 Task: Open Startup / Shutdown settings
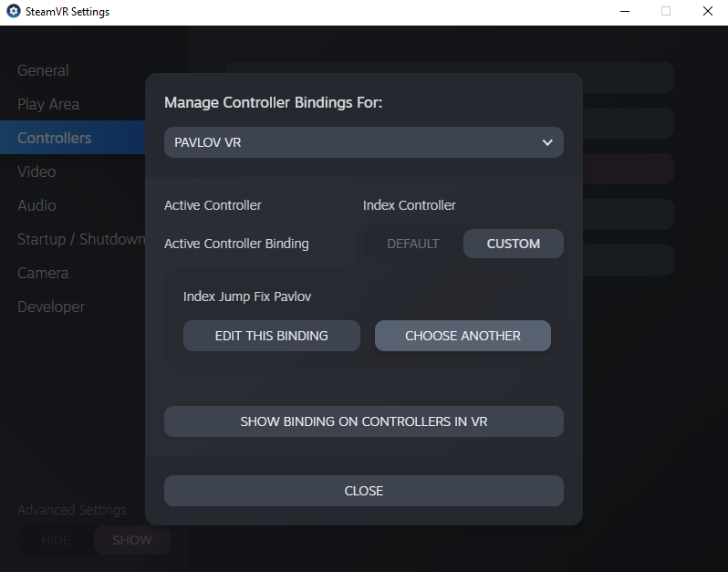(80, 239)
